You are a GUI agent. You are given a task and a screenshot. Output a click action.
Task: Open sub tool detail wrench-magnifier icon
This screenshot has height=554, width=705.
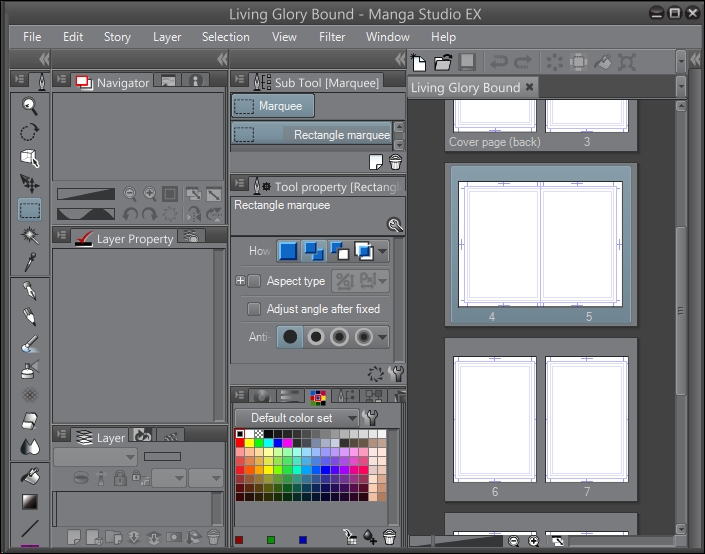click(395, 224)
